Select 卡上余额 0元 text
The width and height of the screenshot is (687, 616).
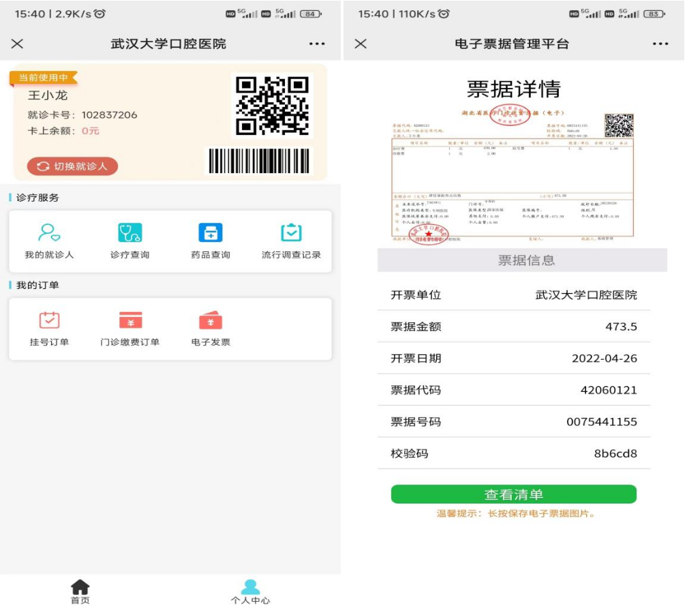tap(63, 131)
